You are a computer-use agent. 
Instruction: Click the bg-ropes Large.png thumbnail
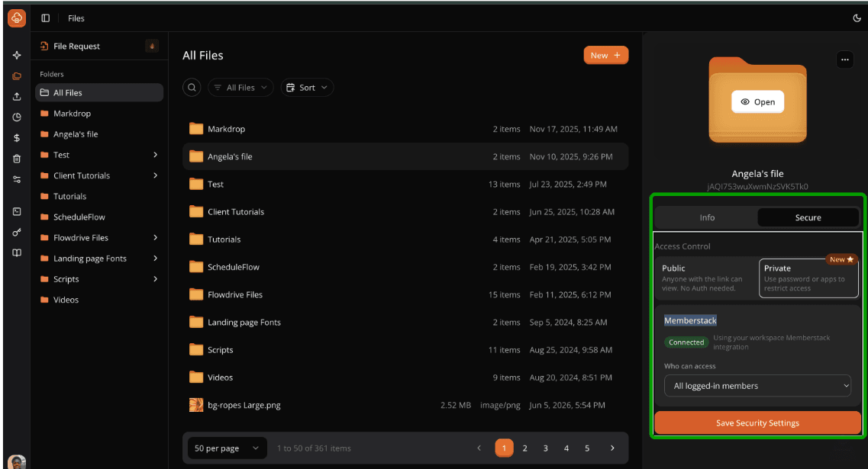[x=196, y=405]
